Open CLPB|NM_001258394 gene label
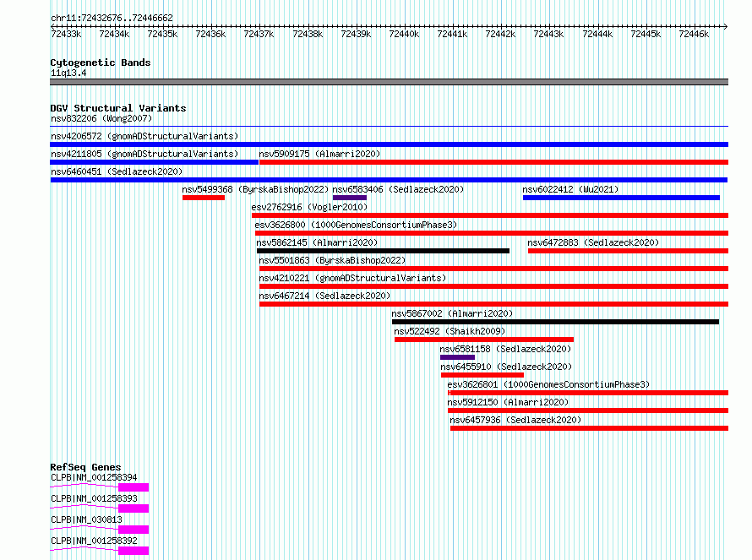 click(x=94, y=477)
